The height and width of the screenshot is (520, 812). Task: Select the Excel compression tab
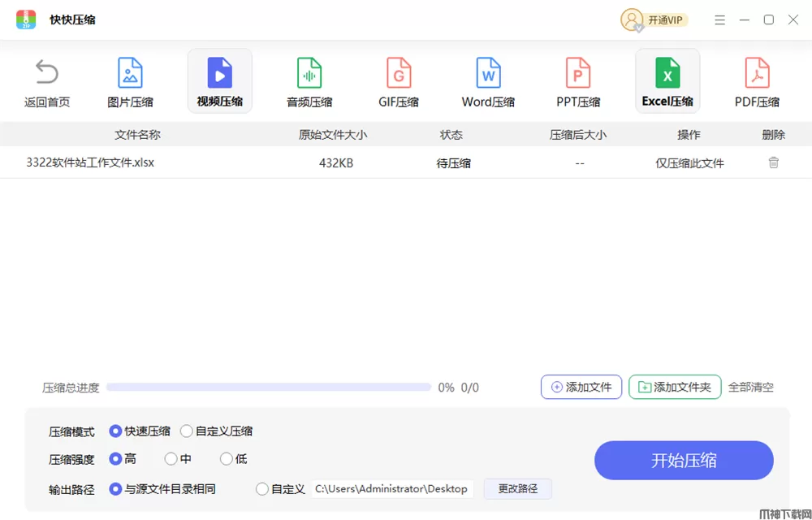click(x=667, y=73)
